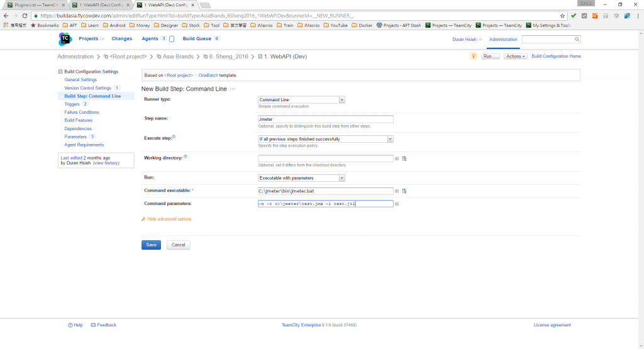
Task: Open the YouTube bookmarks folder
Action: (x=335, y=25)
